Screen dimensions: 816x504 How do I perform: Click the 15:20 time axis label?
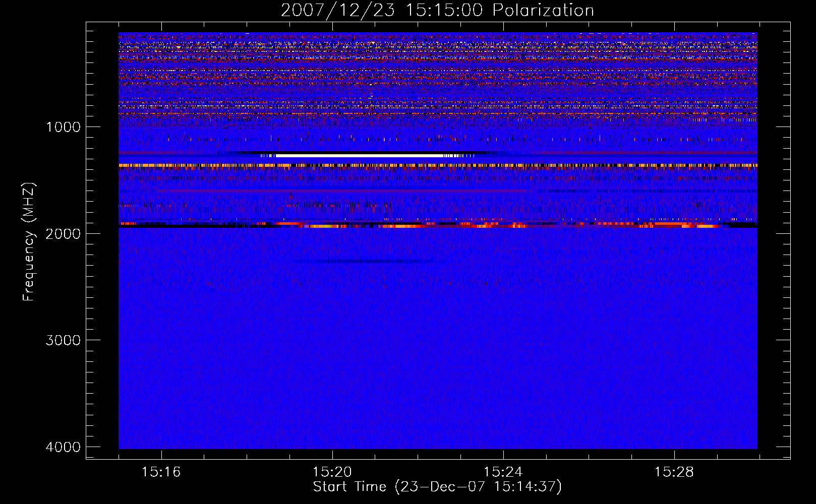click(x=332, y=472)
